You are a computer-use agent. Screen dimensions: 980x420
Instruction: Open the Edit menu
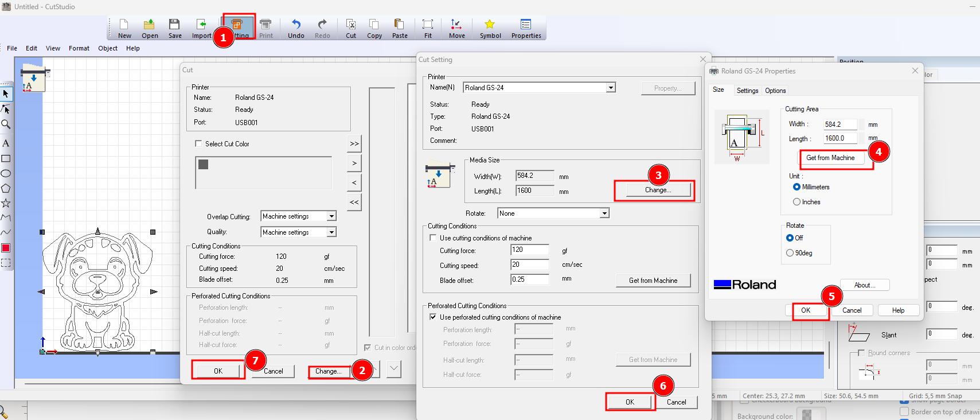pyautogui.click(x=32, y=48)
